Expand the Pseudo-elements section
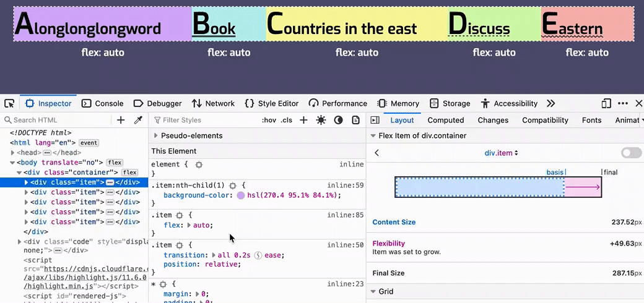 pos(156,135)
